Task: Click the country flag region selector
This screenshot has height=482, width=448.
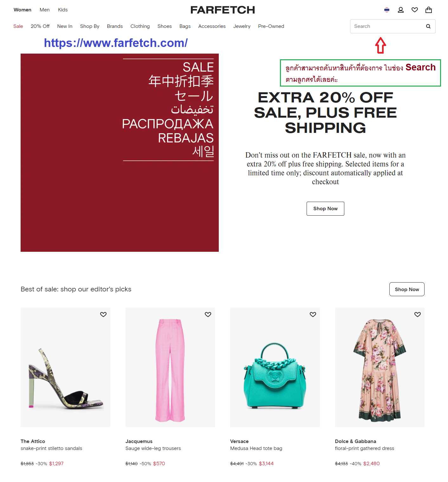Action: click(386, 10)
